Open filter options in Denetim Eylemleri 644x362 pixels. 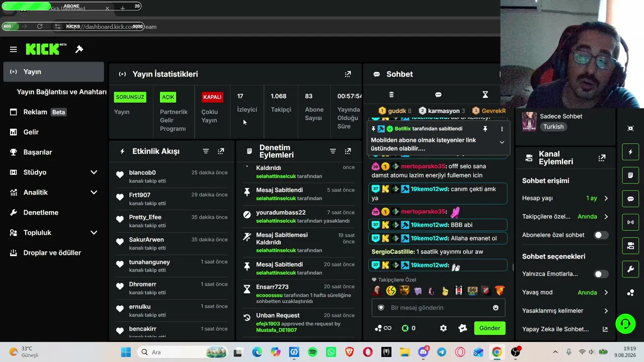click(333, 151)
